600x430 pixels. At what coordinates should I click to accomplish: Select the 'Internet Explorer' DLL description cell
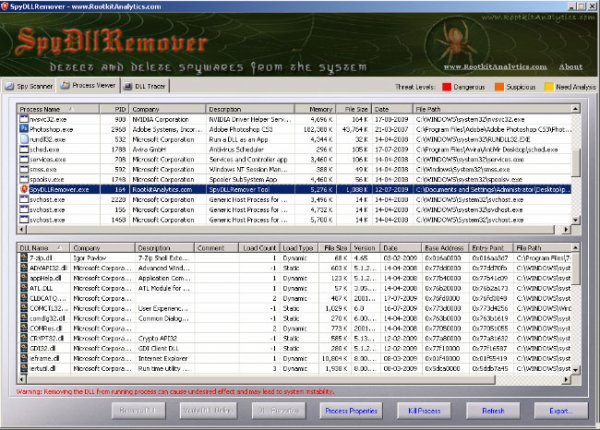pos(165,358)
